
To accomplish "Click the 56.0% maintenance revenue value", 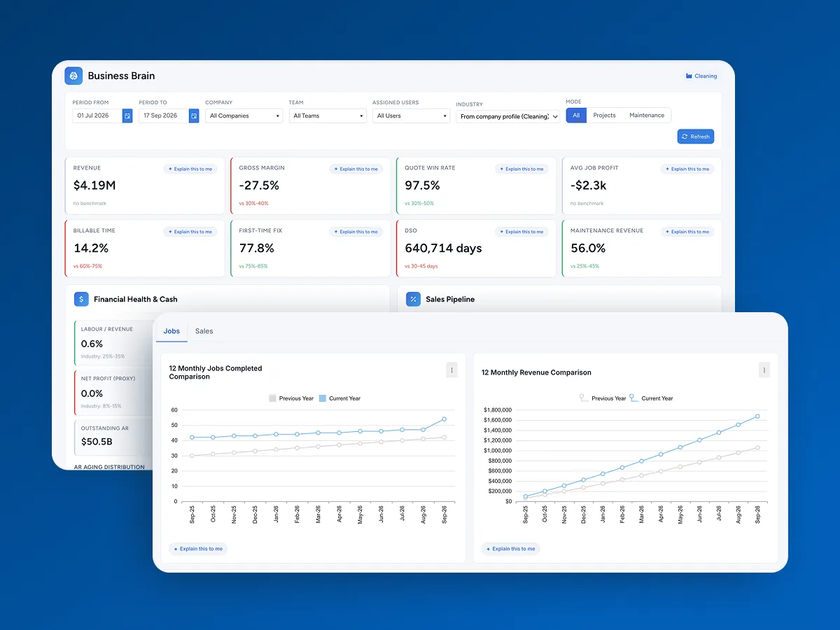I will pyautogui.click(x=588, y=248).
